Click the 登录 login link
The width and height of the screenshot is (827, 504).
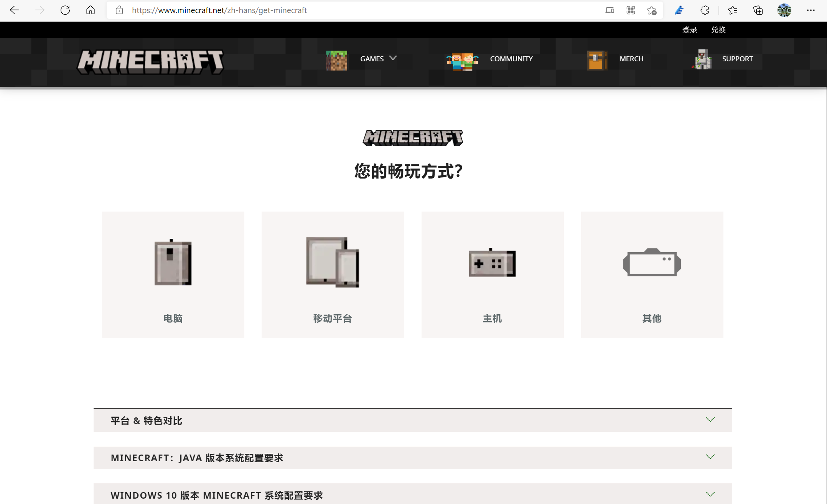pyautogui.click(x=689, y=30)
